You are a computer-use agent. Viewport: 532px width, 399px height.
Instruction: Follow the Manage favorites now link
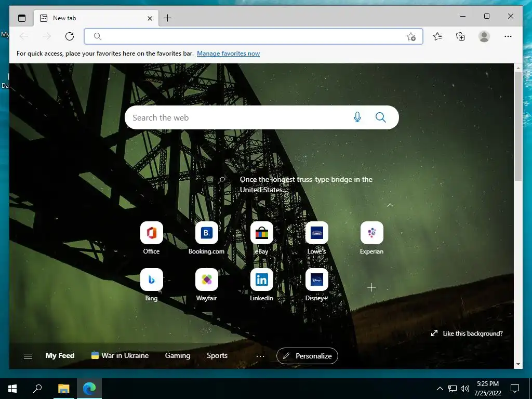(229, 54)
